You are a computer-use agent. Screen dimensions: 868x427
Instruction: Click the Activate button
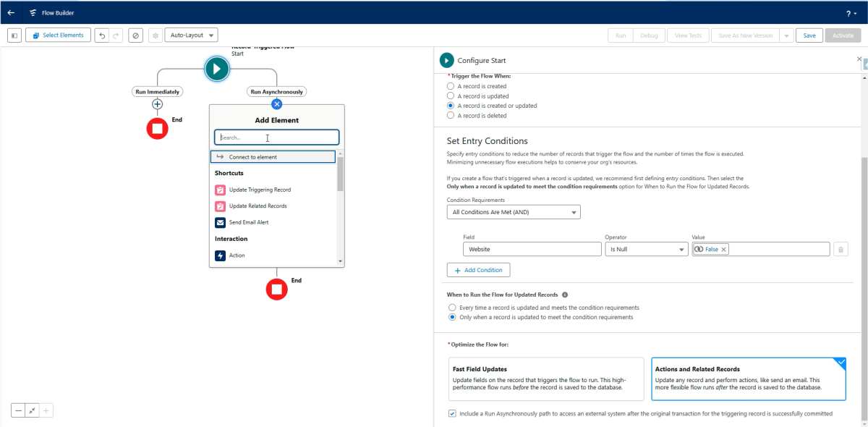pos(843,35)
